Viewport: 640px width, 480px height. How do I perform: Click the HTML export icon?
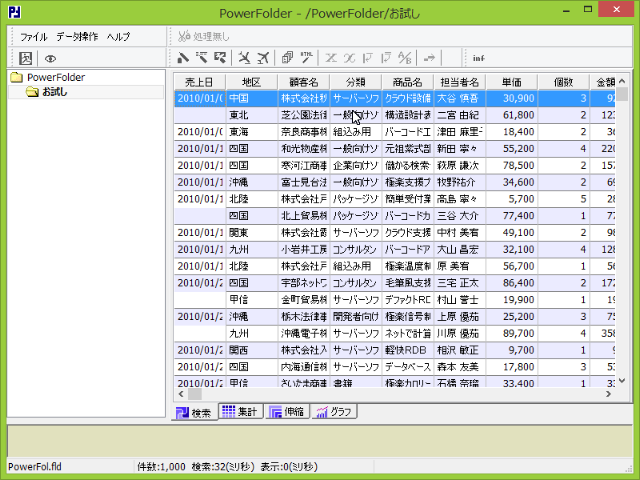(x=307, y=58)
